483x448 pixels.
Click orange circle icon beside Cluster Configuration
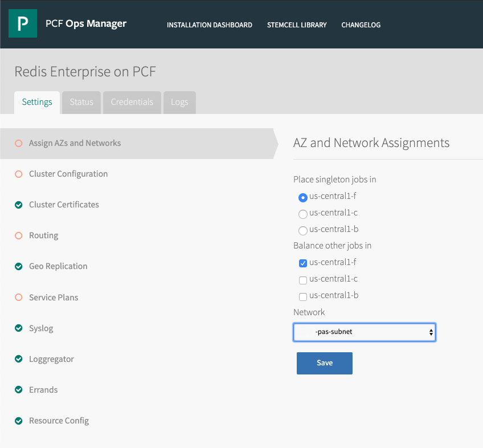click(x=19, y=174)
